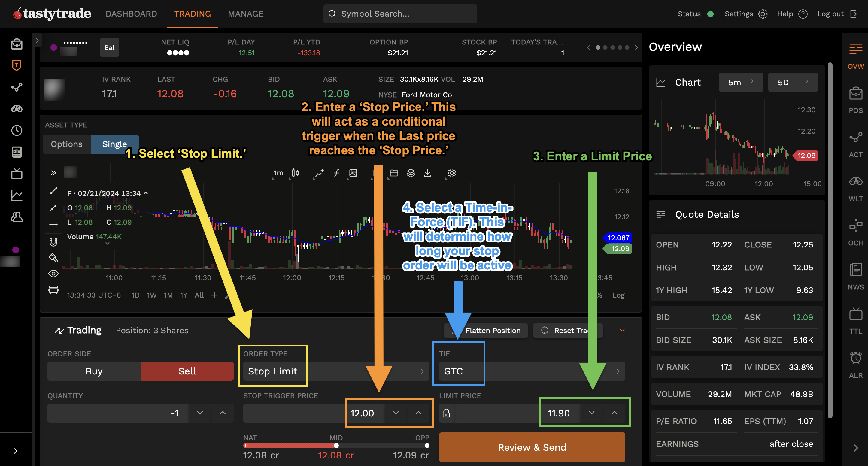Open chart settings gear above the chart

(451, 173)
